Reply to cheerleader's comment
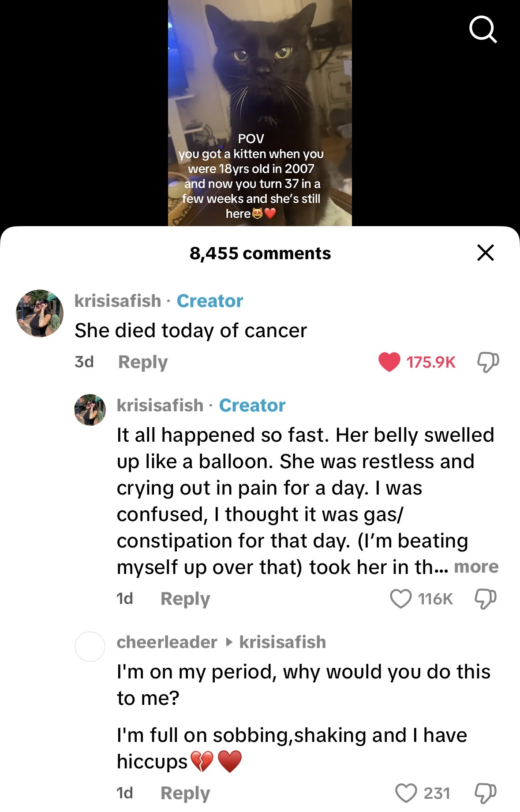The height and width of the screenshot is (812, 520). click(x=185, y=793)
